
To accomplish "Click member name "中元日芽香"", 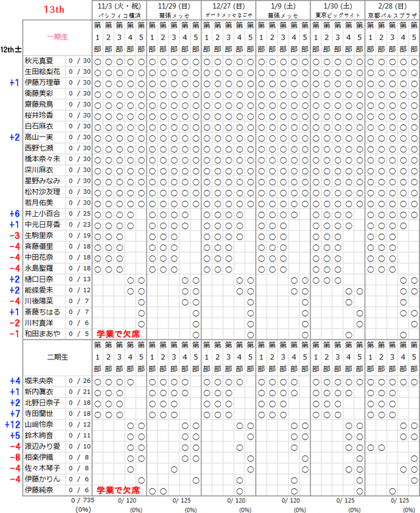I will click(x=43, y=225).
